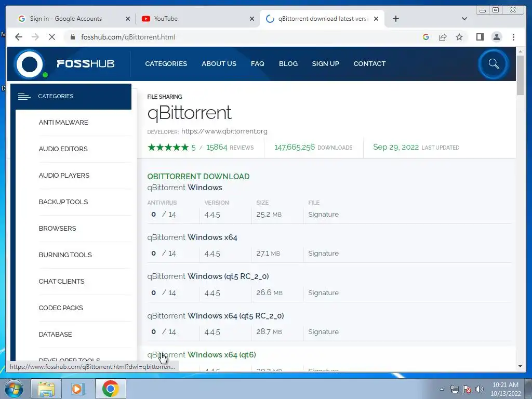Download qBittorrent Windows x64

(x=192, y=237)
